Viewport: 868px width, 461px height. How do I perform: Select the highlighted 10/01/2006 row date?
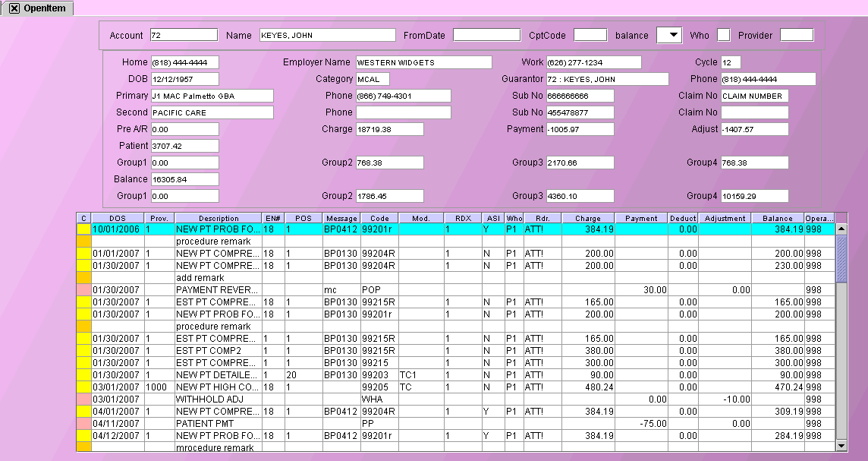pos(118,229)
